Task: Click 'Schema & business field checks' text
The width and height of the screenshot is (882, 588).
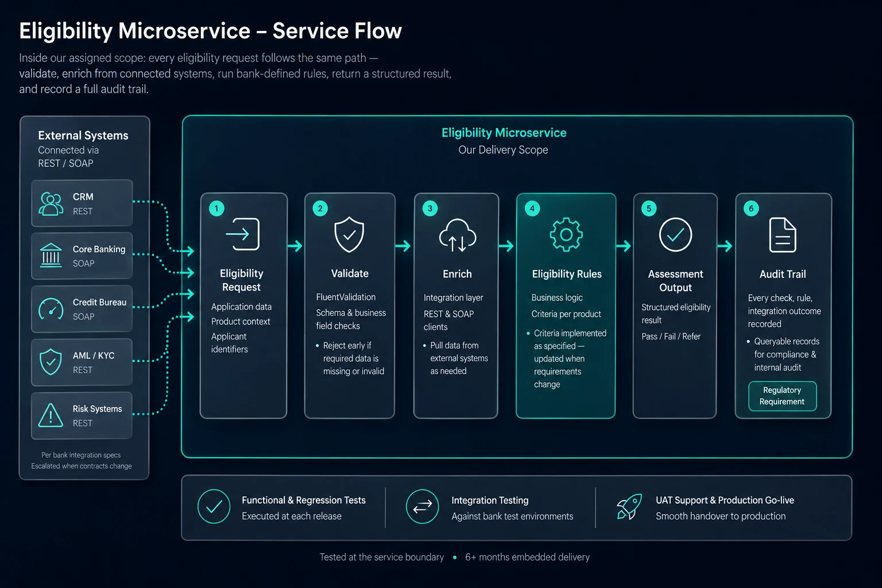Action: (351, 319)
